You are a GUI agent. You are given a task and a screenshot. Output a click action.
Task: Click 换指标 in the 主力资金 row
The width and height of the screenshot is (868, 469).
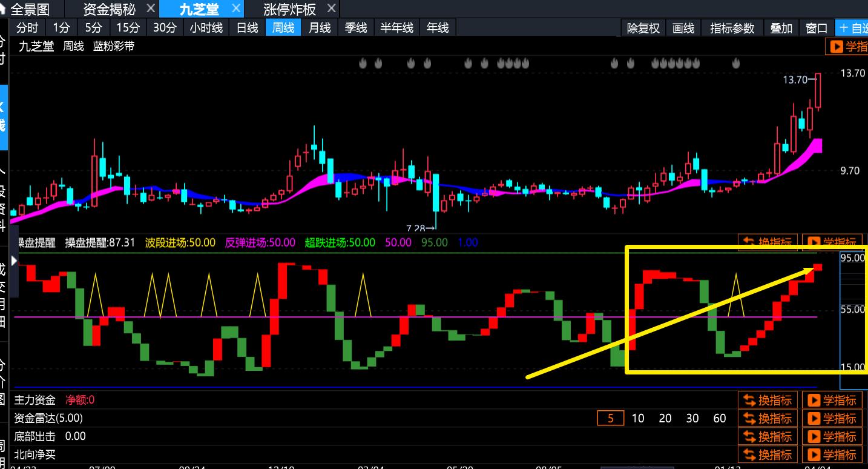click(768, 400)
